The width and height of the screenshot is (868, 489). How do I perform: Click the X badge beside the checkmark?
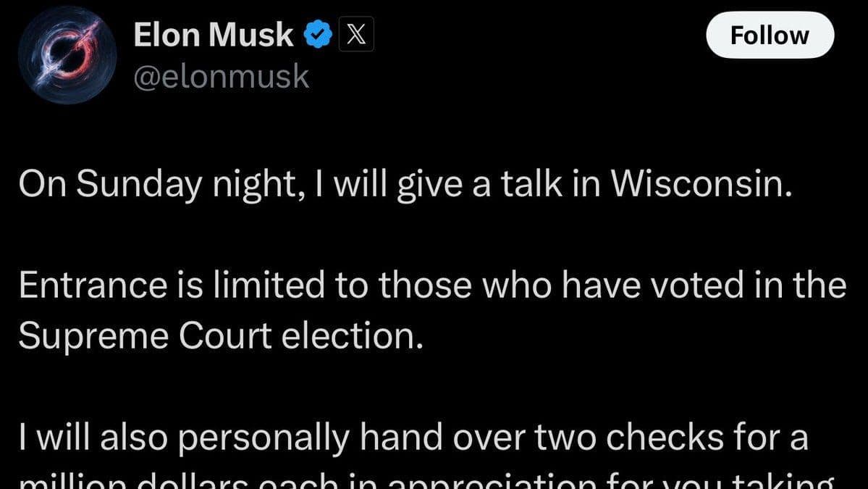[x=355, y=33]
